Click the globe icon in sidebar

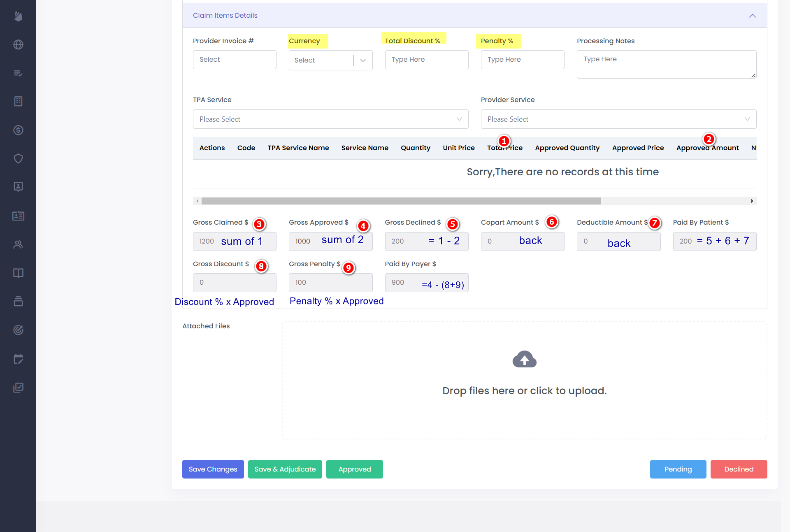point(18,44)
